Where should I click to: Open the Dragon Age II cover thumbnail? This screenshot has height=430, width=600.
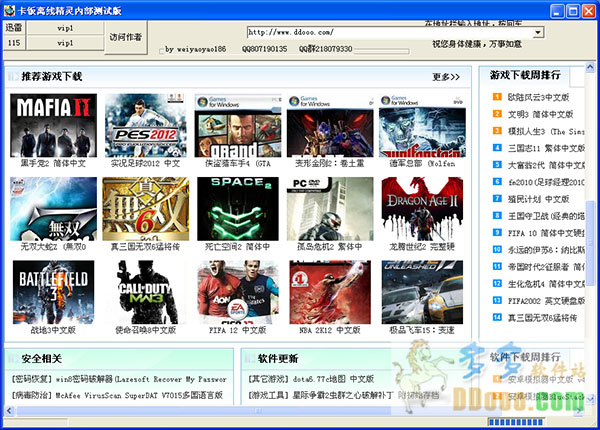(x=422, y=209)
